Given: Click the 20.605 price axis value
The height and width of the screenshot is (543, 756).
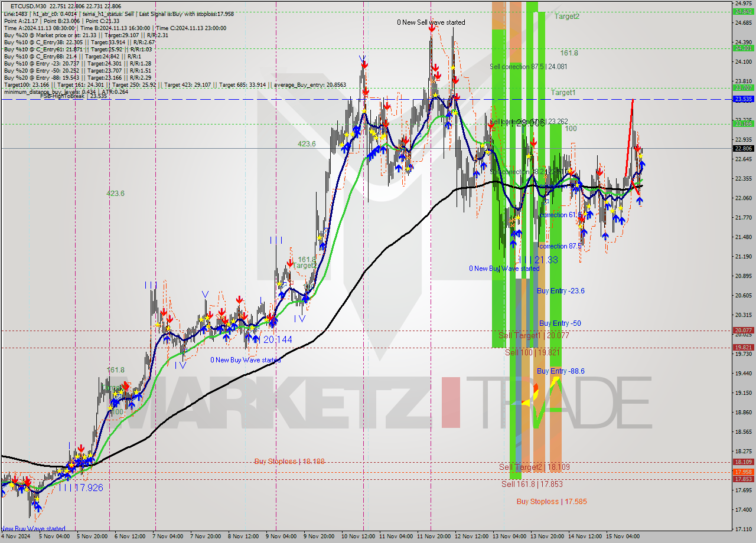Looking at the screenshot, I should tap(743, 296).
